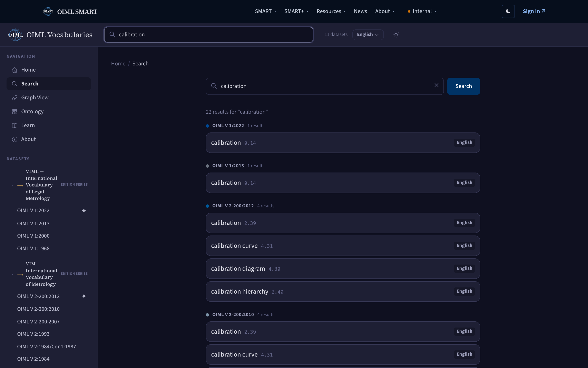
Task: Open the News page
Action: tap(360, 11)
